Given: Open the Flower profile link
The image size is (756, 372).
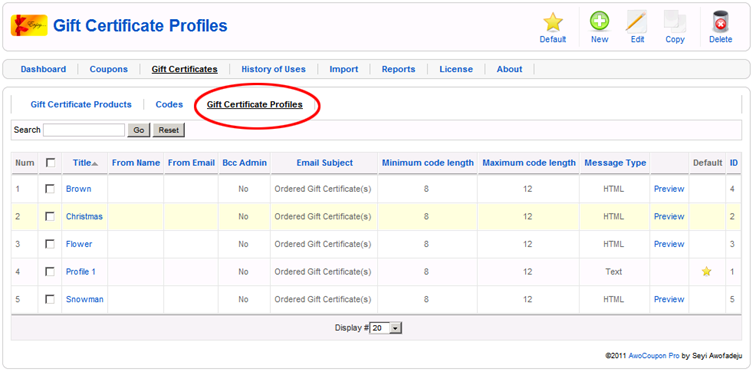Looking at the screenshot, I should point(79,244).
